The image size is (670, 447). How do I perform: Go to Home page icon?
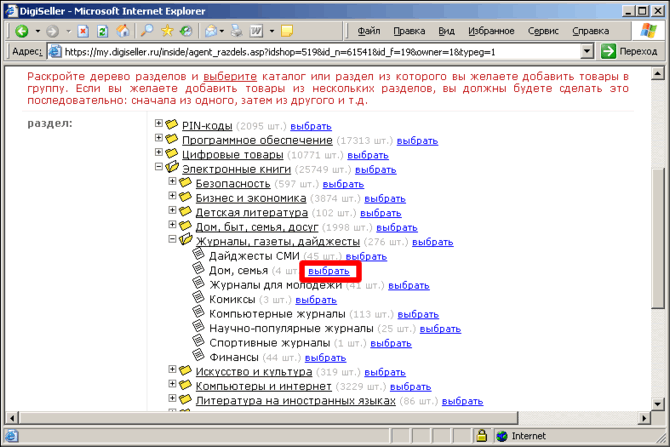[123, 30]
